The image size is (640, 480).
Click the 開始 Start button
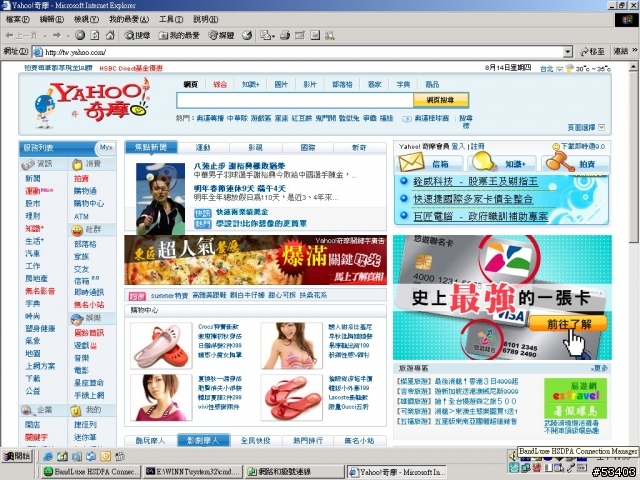(17, 456)
